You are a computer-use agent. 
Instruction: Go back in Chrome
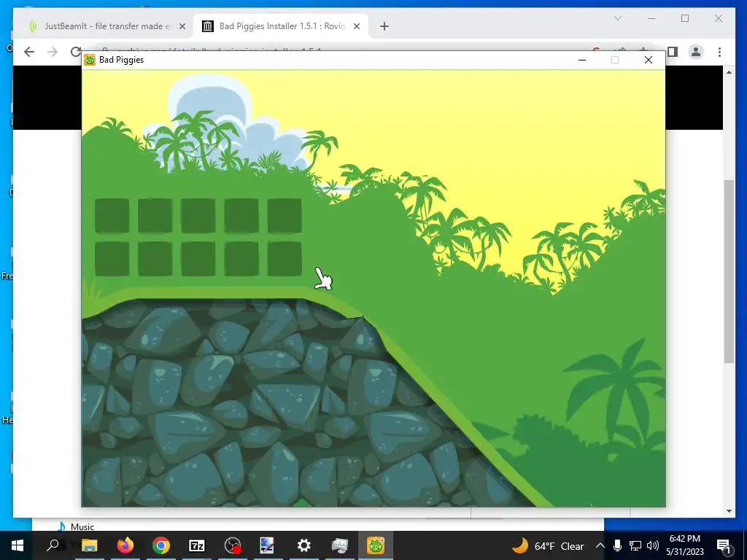tap(29, 52)
